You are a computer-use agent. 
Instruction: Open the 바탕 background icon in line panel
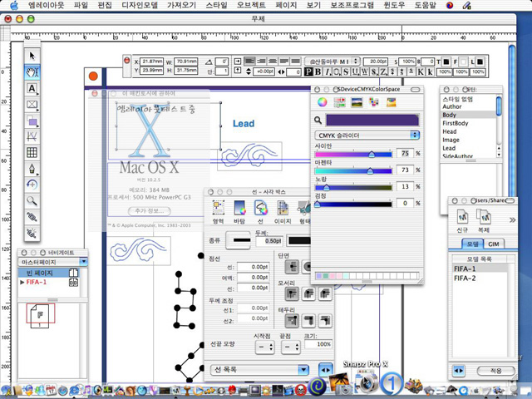click(239, 208)
